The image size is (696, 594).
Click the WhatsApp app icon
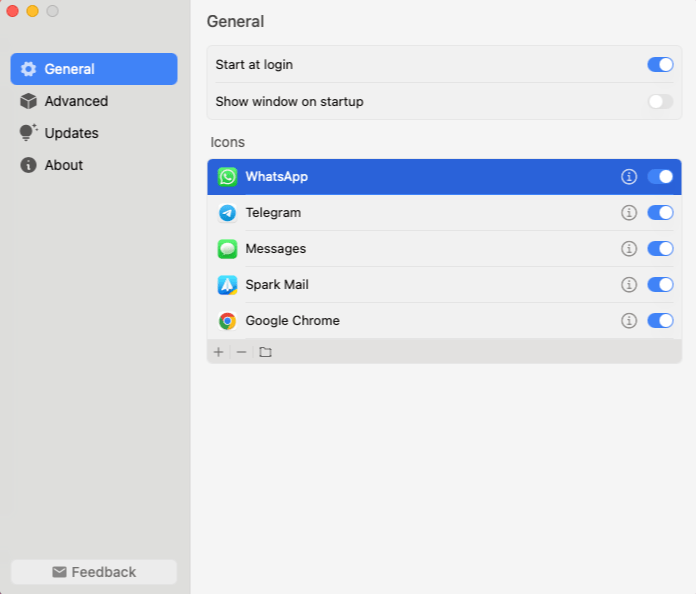[x=227, y=177]
